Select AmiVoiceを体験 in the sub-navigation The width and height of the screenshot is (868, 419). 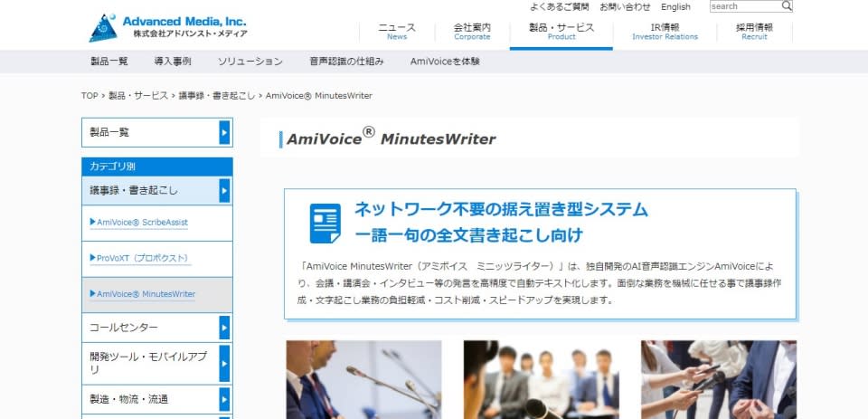[x=445, y=62]
